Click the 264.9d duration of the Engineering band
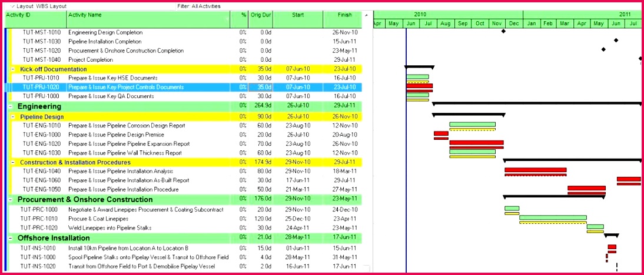 (x=260, y=106)
